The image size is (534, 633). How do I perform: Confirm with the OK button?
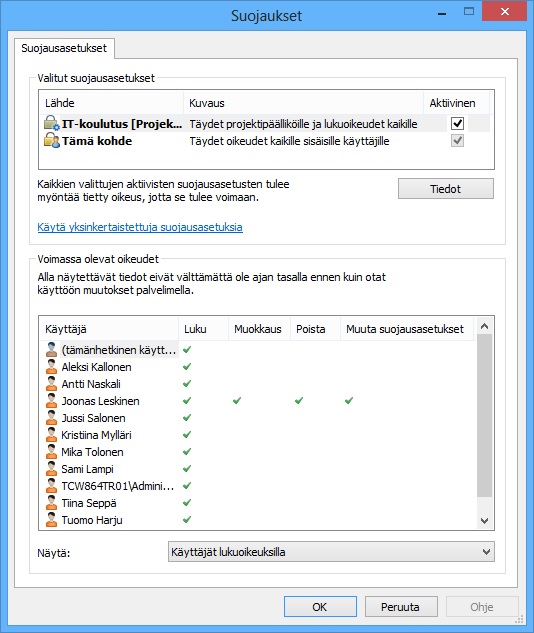(x=320, y=607)
